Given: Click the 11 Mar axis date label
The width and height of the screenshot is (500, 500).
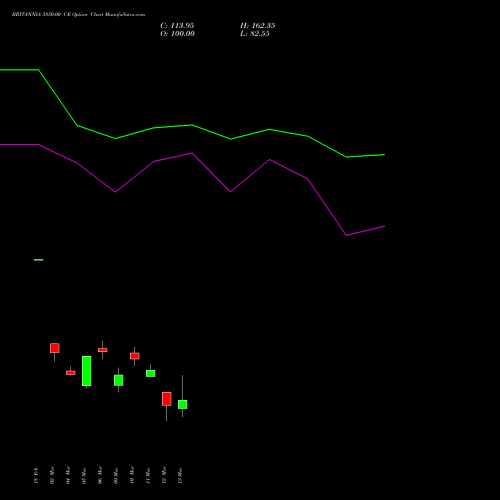Looking at the screenshot, I should click(148, 475).
